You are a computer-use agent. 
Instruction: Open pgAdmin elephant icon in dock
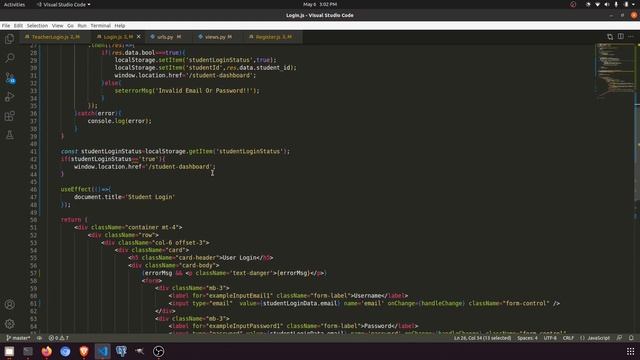(x=121, y=351)
